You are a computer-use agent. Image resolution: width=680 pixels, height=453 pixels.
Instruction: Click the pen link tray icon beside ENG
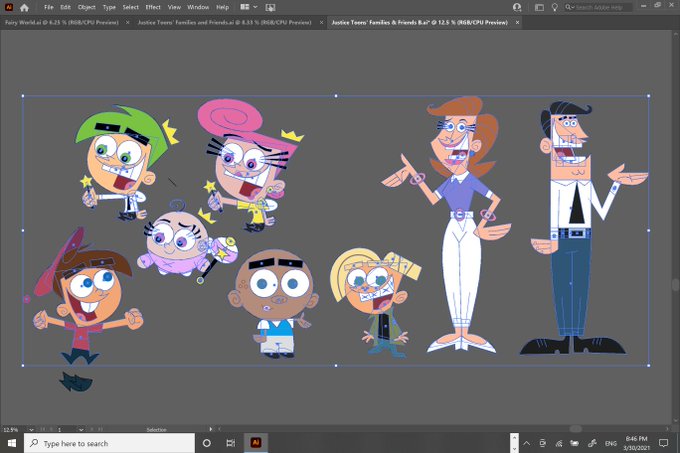(592, 443)
